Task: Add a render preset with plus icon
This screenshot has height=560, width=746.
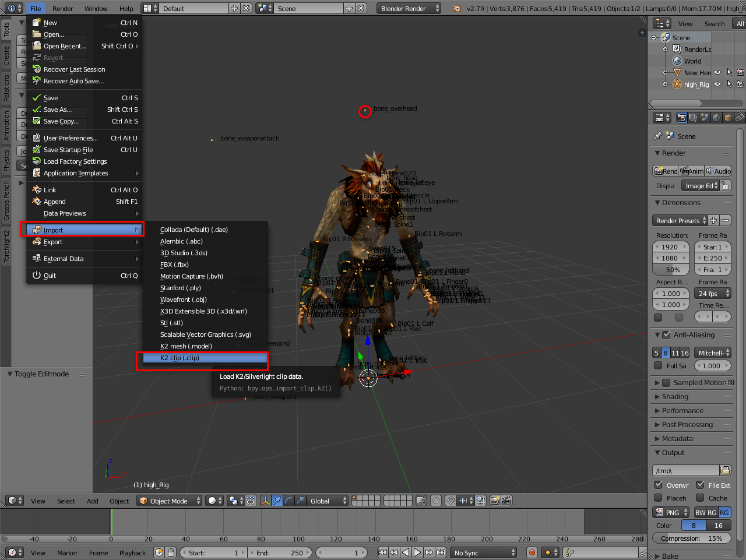Action: (713, 220)
